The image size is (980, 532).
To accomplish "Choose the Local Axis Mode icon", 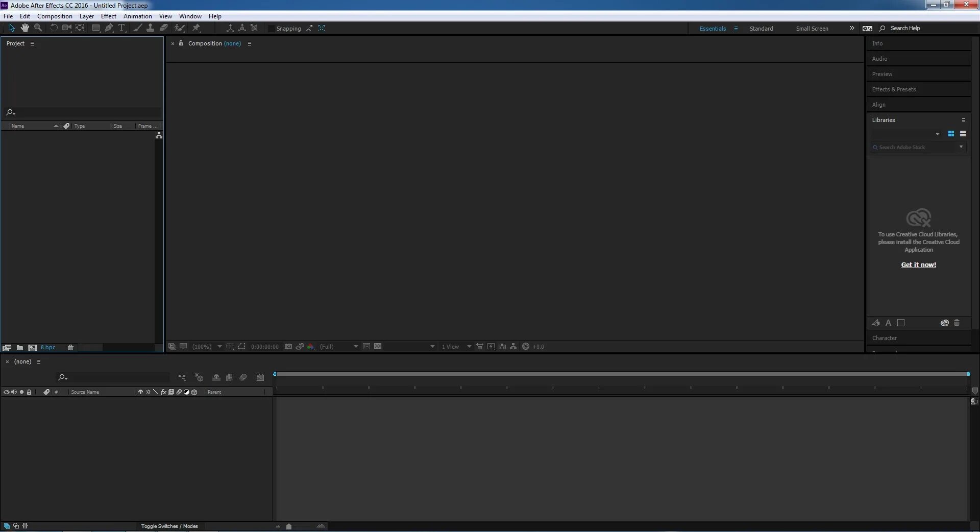I will [x=230, y=28].
